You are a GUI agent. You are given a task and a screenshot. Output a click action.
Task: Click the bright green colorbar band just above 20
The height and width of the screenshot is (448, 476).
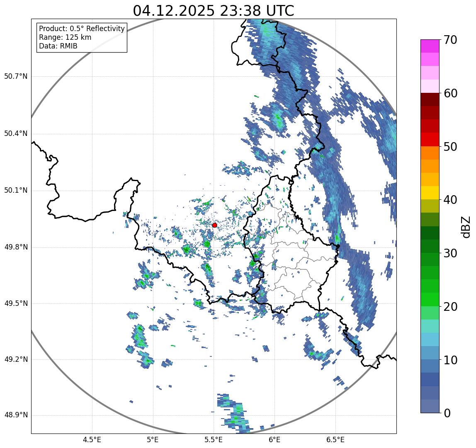click(x=430, y=300)
